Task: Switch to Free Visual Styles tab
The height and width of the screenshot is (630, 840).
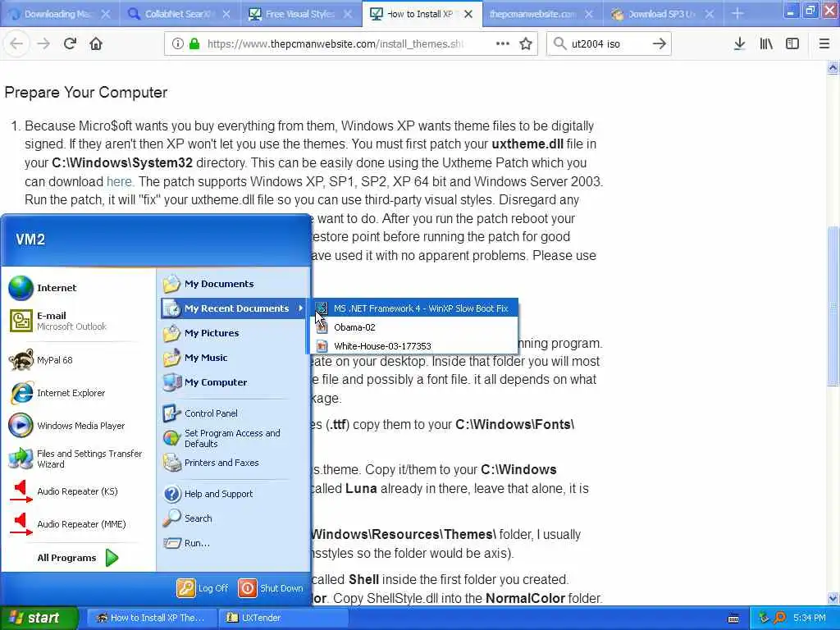Action: tap(299, 14)
